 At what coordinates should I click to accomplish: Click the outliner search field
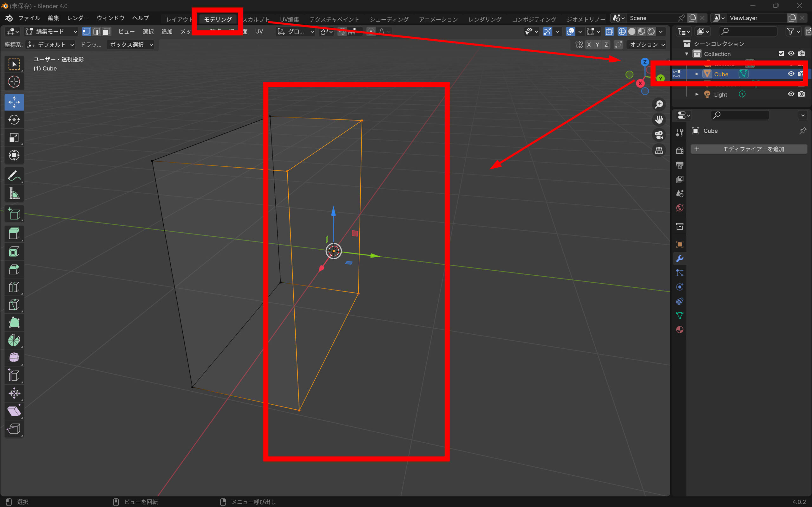[748, 31]
